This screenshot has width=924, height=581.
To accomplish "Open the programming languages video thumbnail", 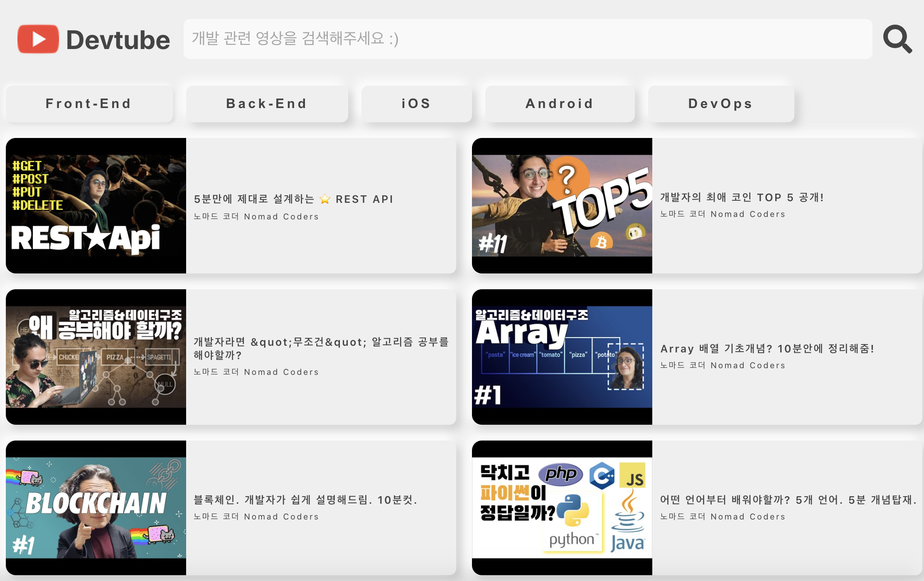I will (562, 508).
